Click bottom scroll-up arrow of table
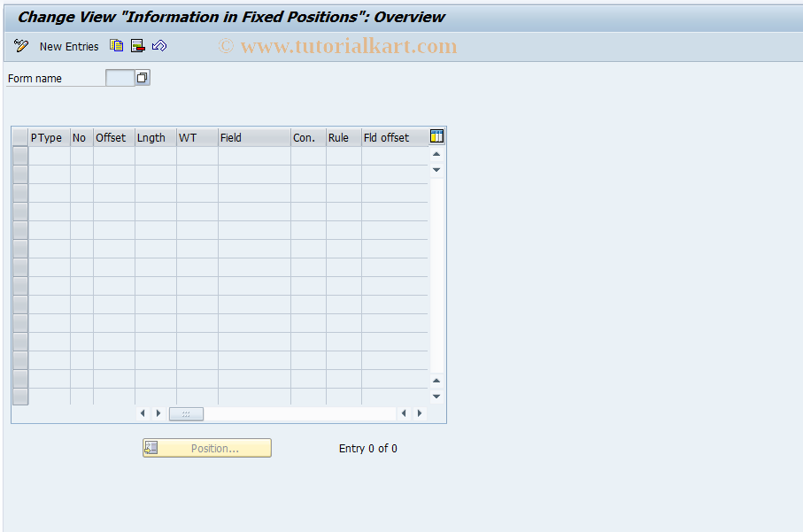This screenshot has width=803, height=532. 436,381
